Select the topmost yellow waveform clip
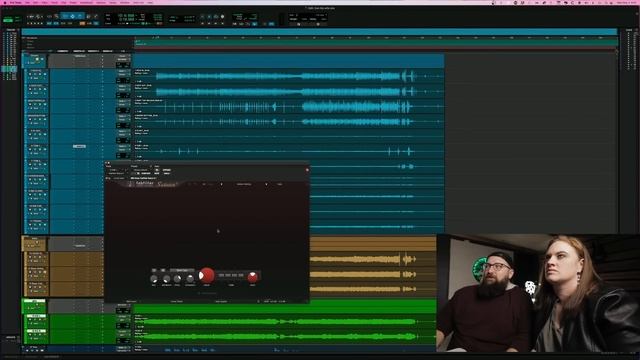The image size is (640, 360). tap(373, 259)
